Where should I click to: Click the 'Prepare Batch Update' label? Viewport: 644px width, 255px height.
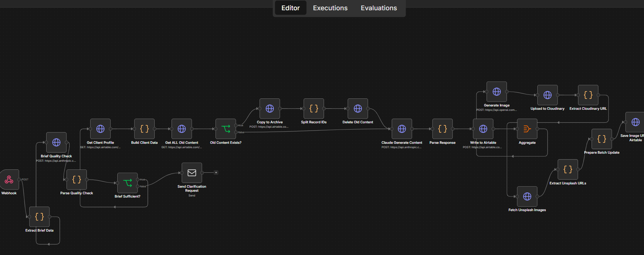tap(602, 153)
